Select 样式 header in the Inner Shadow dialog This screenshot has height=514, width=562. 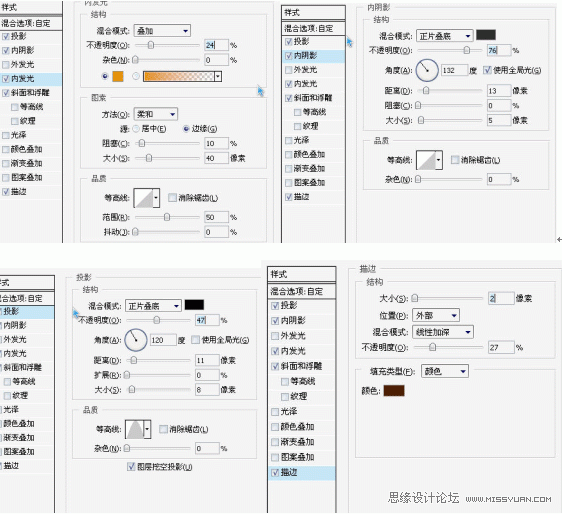(314, 13)
